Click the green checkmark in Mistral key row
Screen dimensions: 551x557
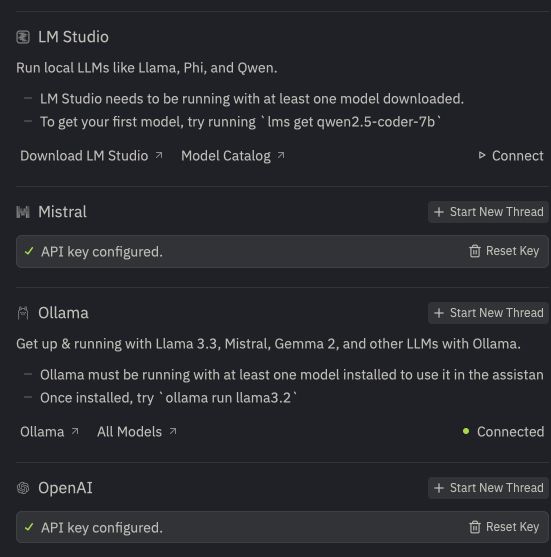pyautogui.click(x=29, y=251)
